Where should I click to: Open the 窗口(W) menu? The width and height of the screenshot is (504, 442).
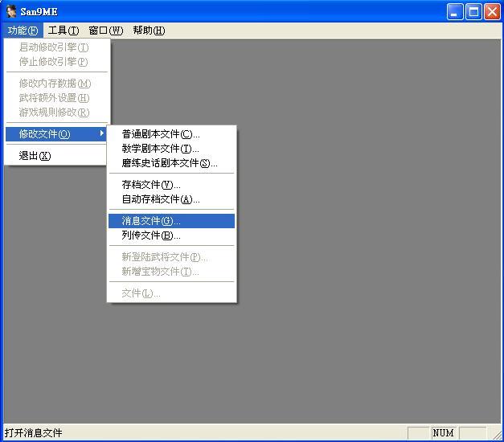point(106,31)
